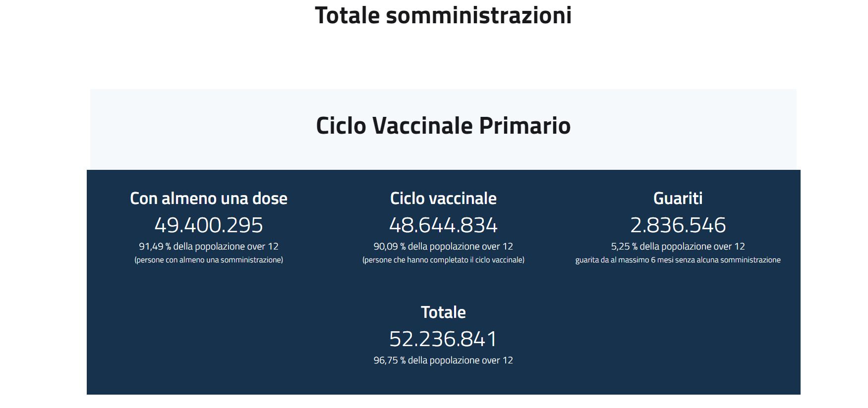Click the 48.644.834 figure
The height and width of the screenshot is (408, 868).
pos(443,225)
